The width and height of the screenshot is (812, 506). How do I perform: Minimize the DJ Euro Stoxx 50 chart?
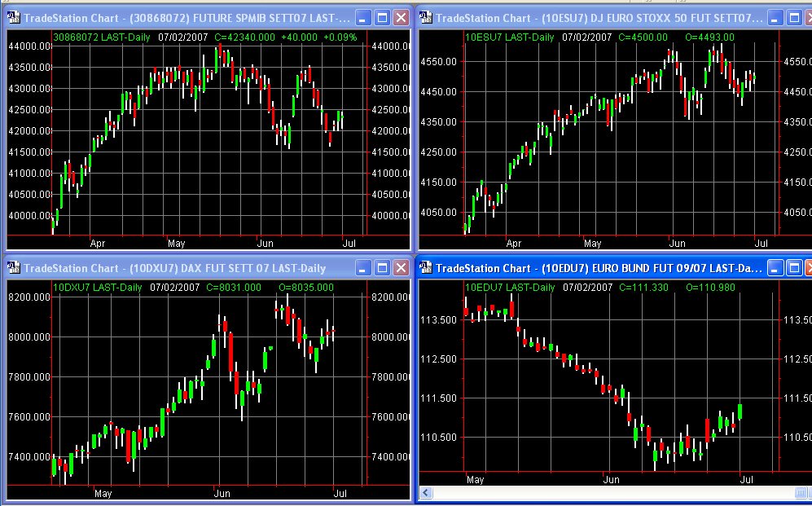click(775, 17)
